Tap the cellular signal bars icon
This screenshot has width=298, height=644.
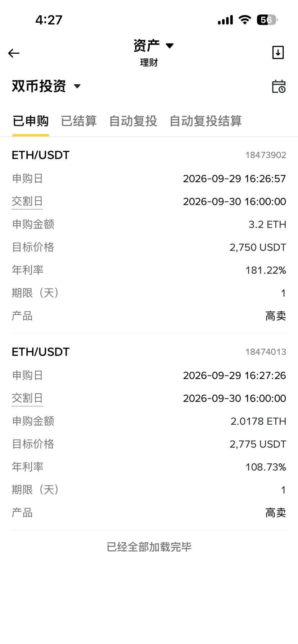225,20
